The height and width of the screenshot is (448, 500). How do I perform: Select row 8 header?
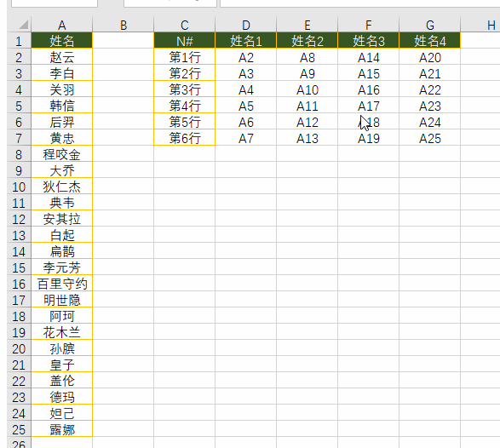(19, 154)
